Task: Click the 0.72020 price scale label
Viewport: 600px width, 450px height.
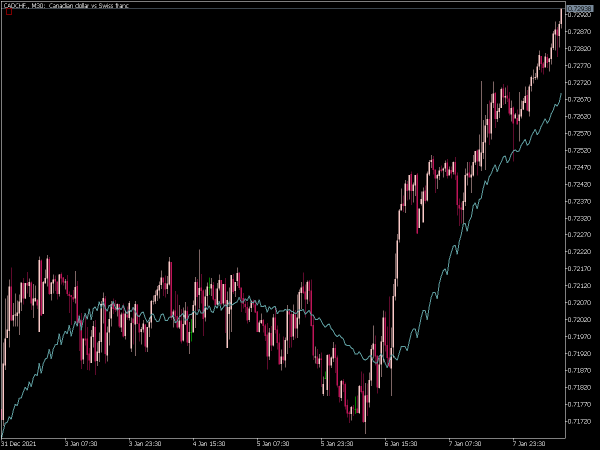Action: 579,320
